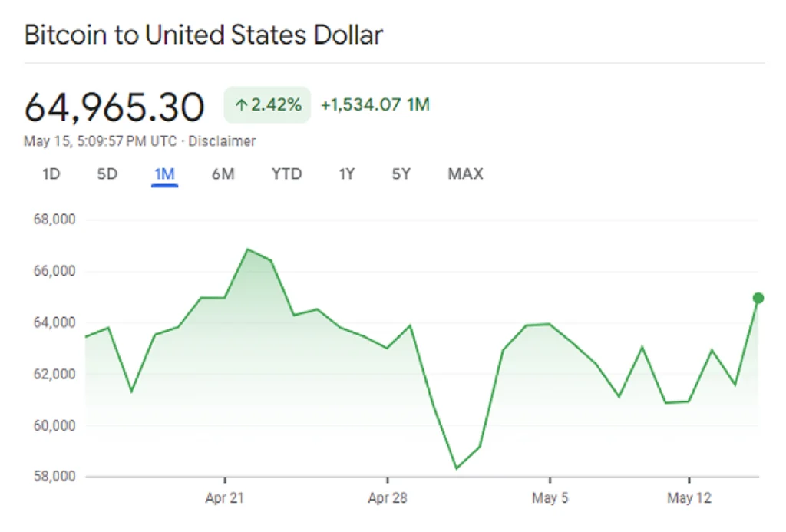Click the May 12 date marker
This screenshot has width=786, height=532.
689,499
